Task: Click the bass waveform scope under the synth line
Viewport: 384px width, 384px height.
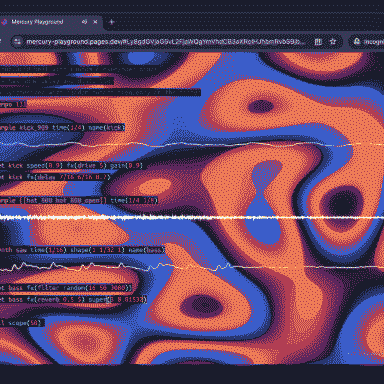Action: pos(192,267)
